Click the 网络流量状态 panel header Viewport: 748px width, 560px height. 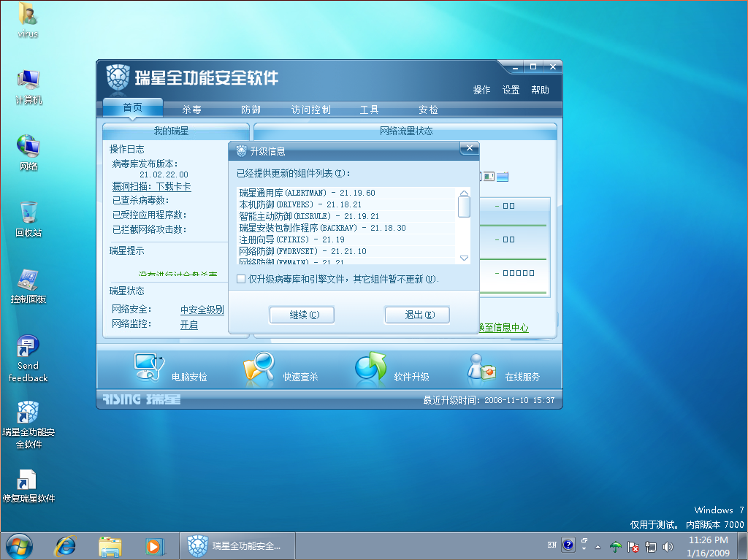[x=405, y=131]
